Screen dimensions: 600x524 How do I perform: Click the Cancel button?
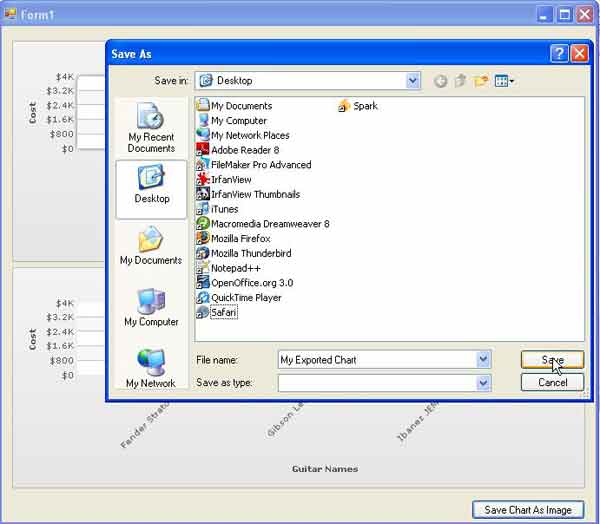coord(552,382)
